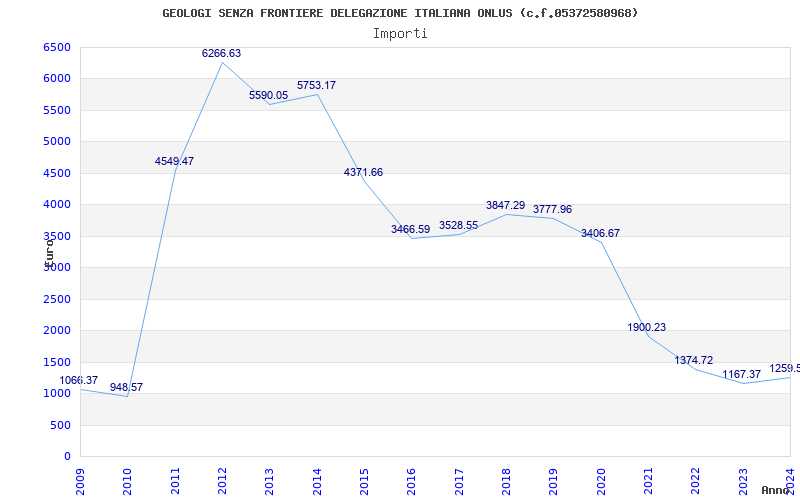
Task: Select the 5753.17 data label
Action: (316, 86)
